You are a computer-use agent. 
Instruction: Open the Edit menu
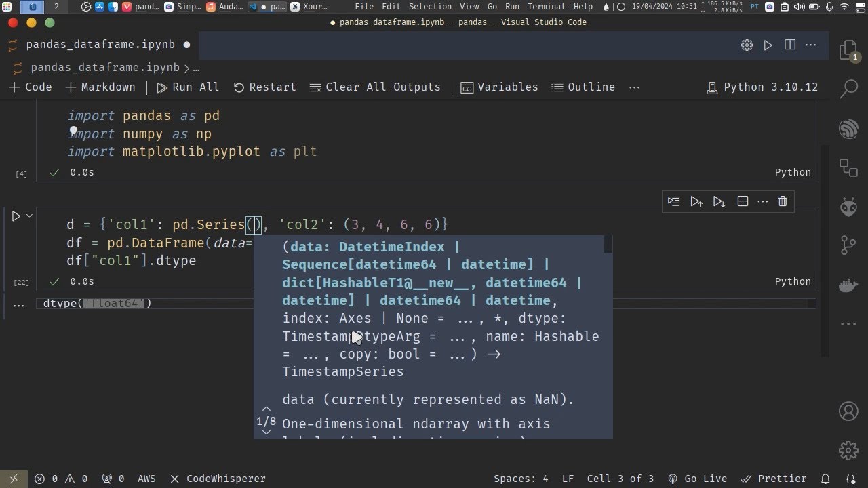[x=391, y=7]
